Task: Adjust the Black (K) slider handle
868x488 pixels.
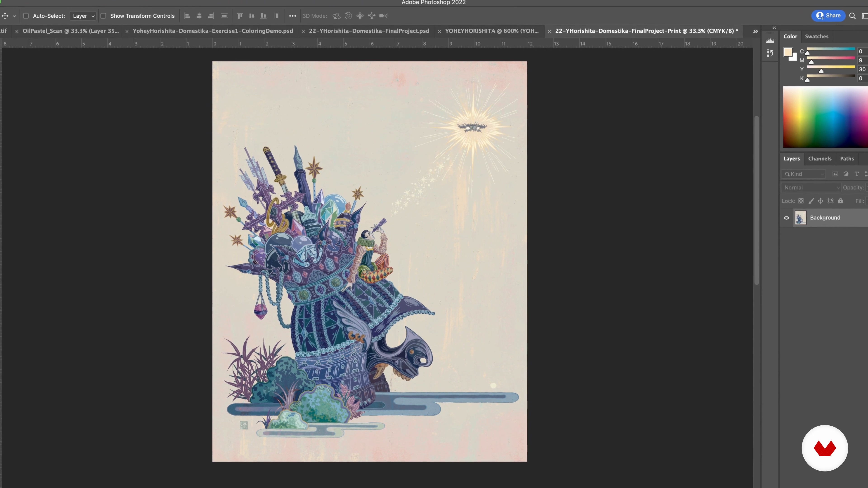Action: (807, 80)
